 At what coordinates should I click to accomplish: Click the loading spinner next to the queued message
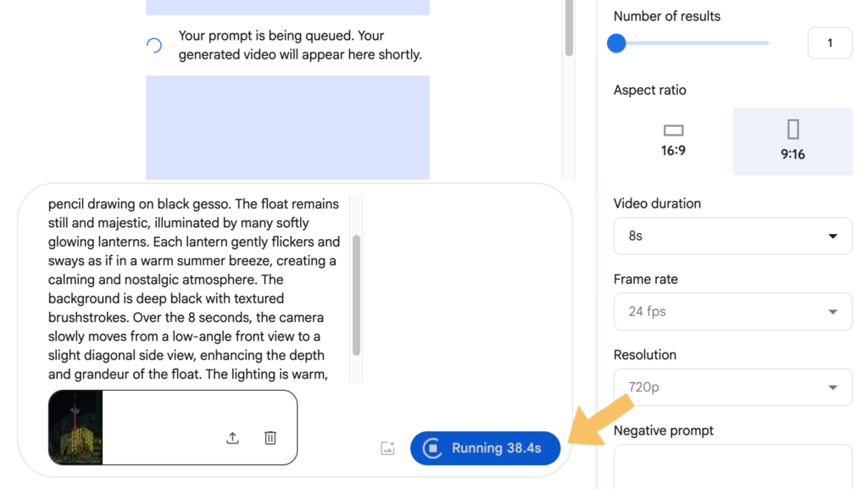pyautogui.click(x=154, y=46)
